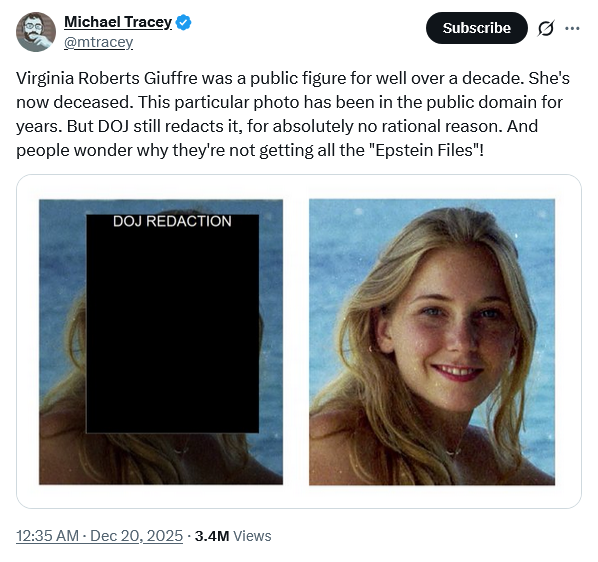Screen dimensions: 598x562
Task: Open the left redacted photo
Action: pyautogui.click(x=161, y=342)
